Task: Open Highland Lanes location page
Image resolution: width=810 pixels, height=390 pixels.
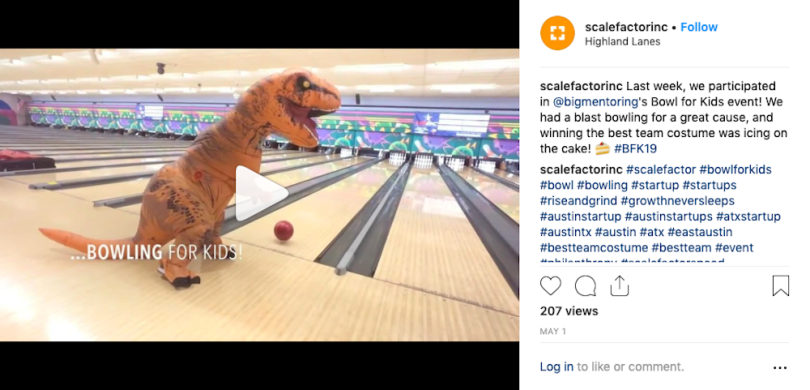Action: pos(622,42)
